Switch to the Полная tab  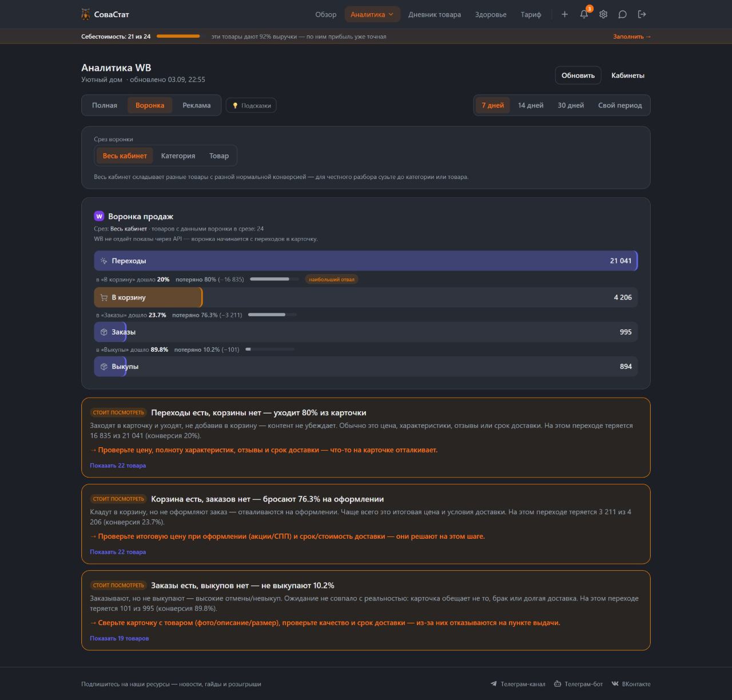(x=105, y=105)
